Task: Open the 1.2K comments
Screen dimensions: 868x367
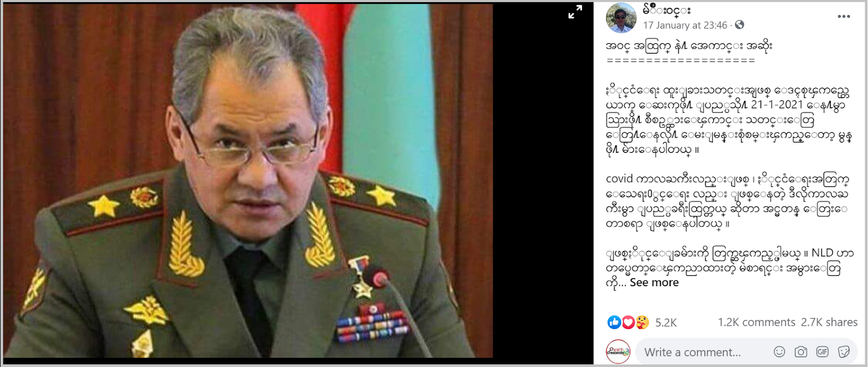Action: click(x=756, y=322)
